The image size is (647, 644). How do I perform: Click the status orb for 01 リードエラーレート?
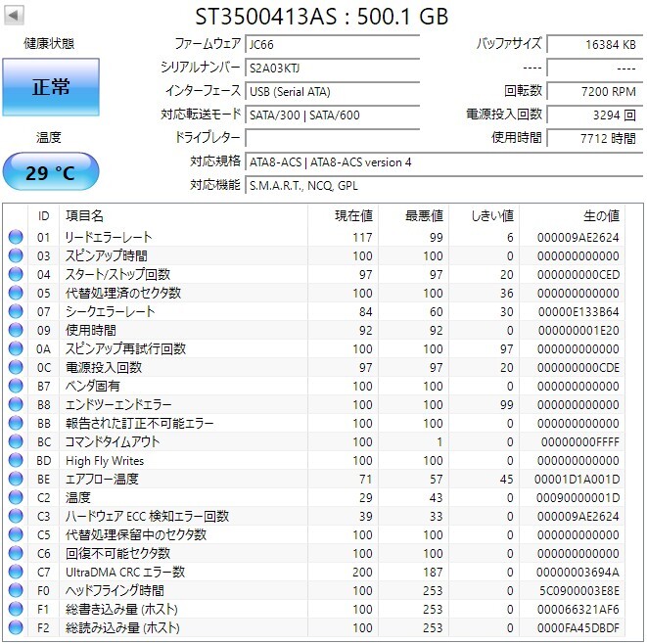coord(16,237)
